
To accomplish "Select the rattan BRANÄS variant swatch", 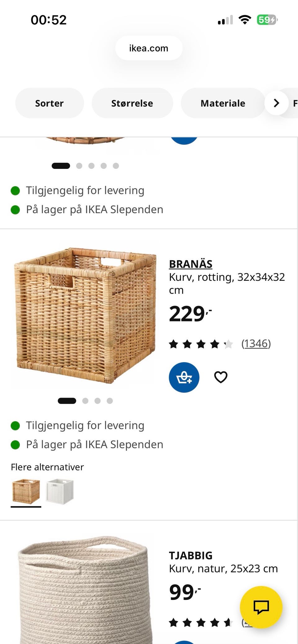I will coord(26,492).
